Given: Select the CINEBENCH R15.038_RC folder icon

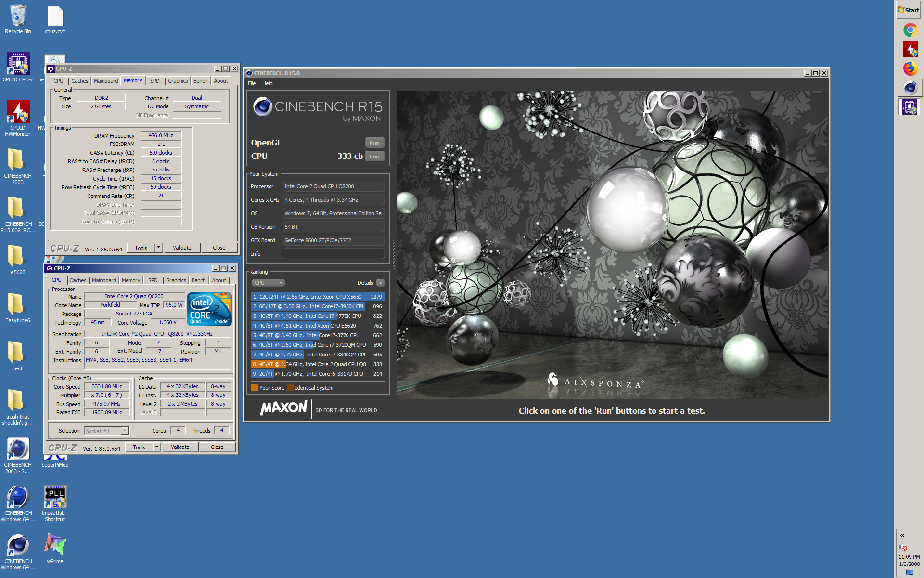Looking at the screenshot, I should click(x=18, y=215).
